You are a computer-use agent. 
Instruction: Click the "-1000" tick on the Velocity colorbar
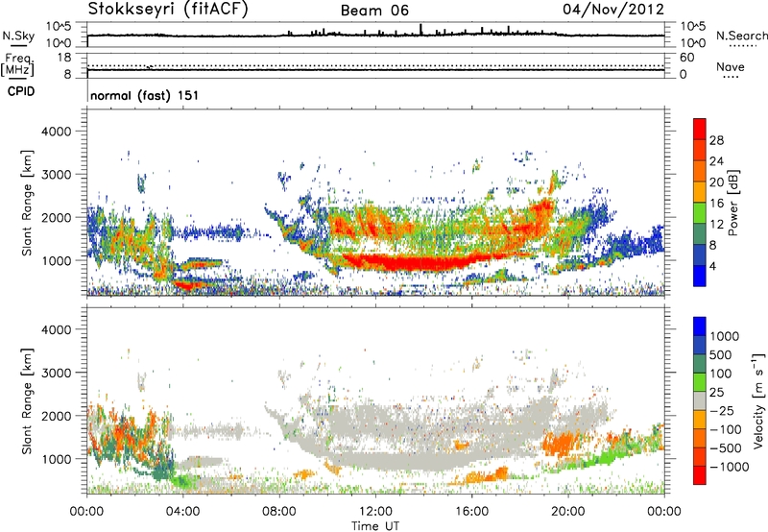coord(729,467)
